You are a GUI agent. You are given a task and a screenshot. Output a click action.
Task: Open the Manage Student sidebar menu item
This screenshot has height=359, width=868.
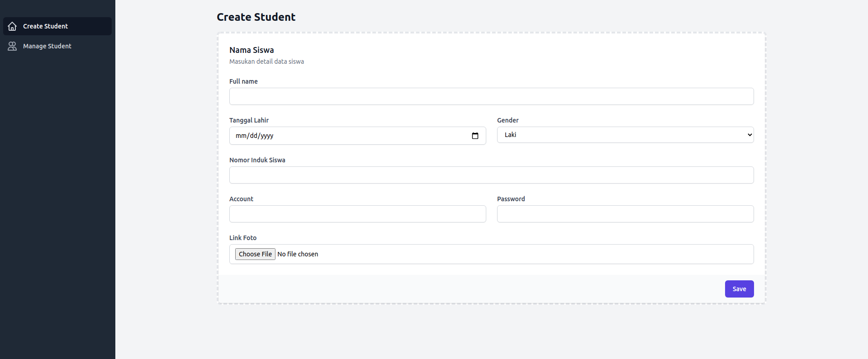point(47,46)
